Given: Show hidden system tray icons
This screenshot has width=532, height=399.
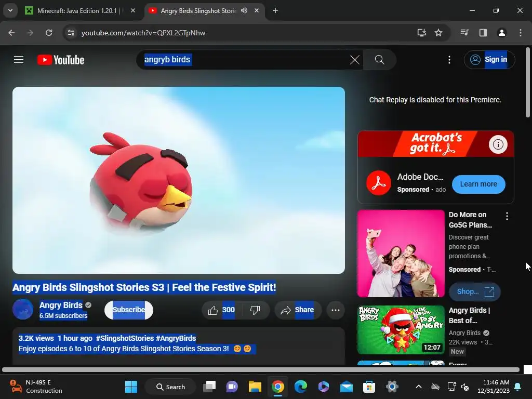Looking at the screenshot, I should (x=419, y=387).
